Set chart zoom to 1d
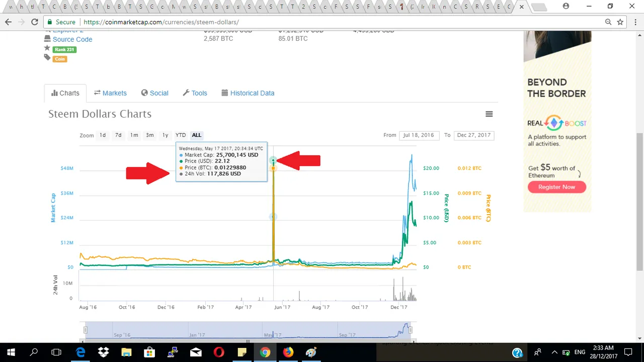Screen dimensions: 644x362 [103, 135]
